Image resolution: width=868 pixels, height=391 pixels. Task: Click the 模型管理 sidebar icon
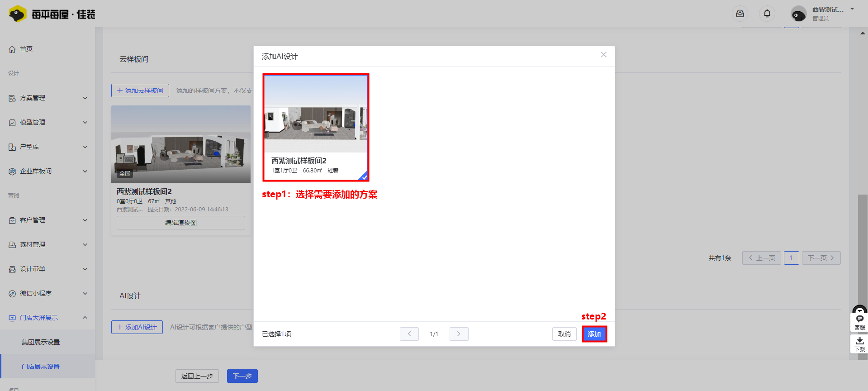(12, 122)
